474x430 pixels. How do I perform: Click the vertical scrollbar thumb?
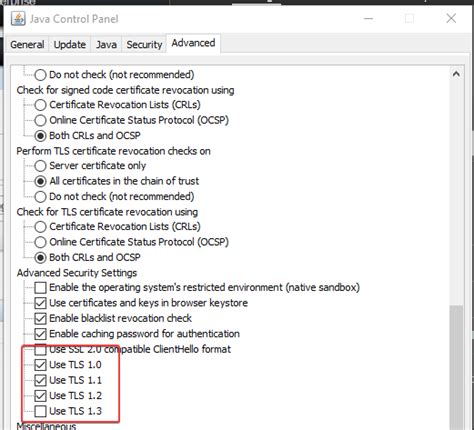point(456,367)
